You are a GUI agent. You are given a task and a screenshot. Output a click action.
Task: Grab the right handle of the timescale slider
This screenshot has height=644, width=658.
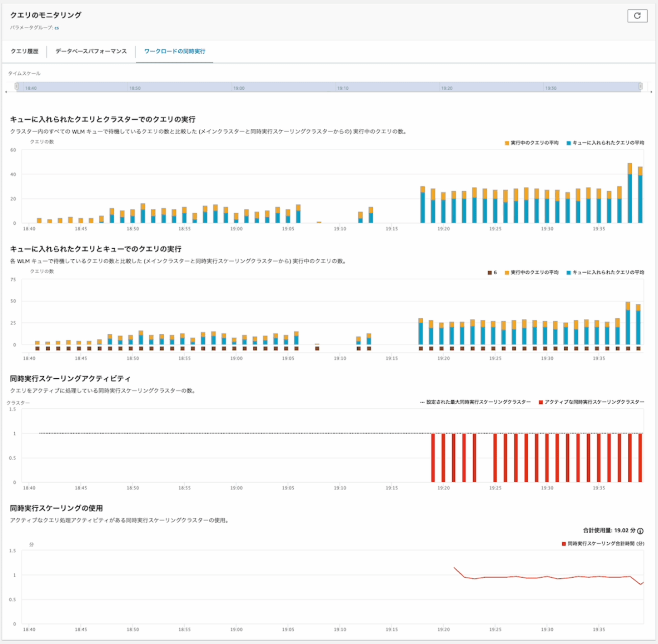point(641,86)
